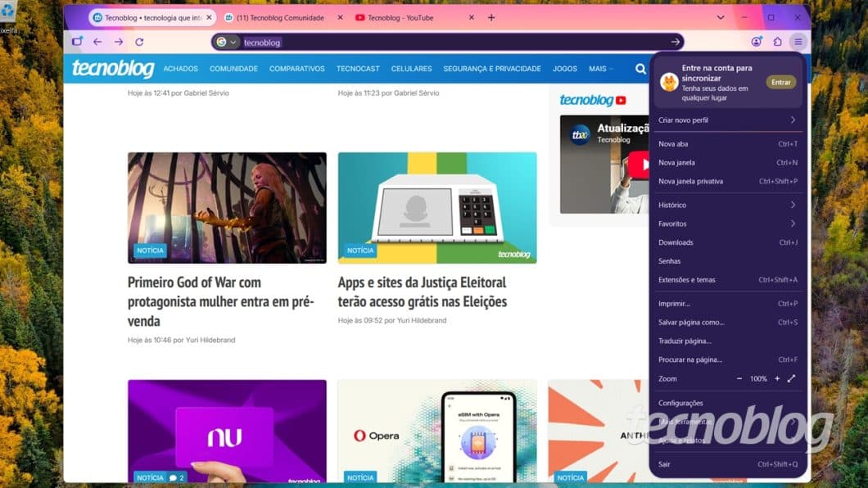Close the Tecnoblog tecnologia tab

point(209,18)
